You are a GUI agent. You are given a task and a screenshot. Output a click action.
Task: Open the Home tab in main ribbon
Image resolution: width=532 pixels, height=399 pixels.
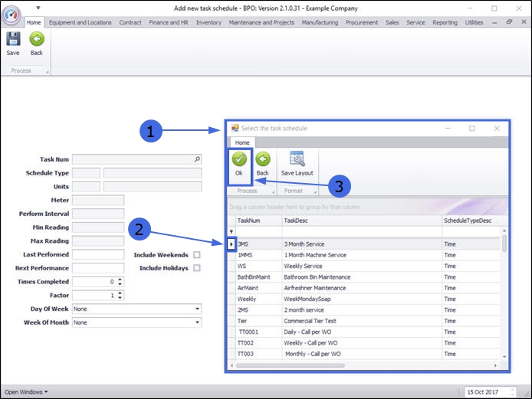point(34,22)
